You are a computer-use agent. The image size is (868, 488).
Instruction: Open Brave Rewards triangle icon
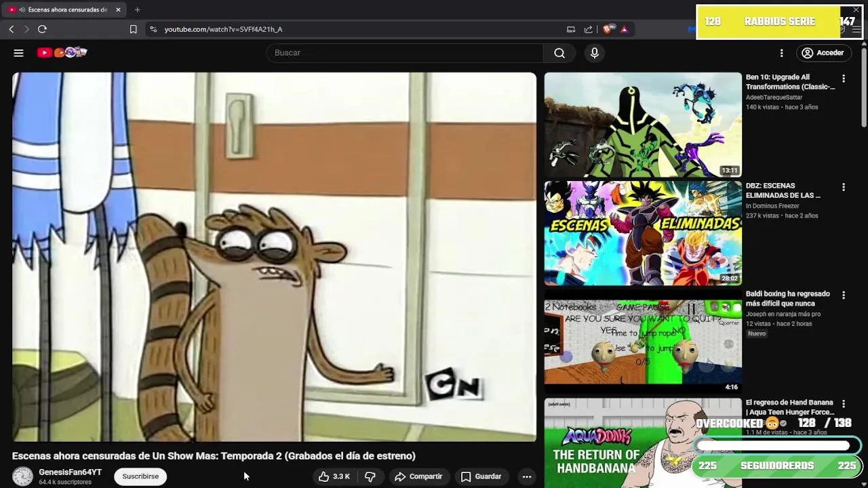[624, 29]
